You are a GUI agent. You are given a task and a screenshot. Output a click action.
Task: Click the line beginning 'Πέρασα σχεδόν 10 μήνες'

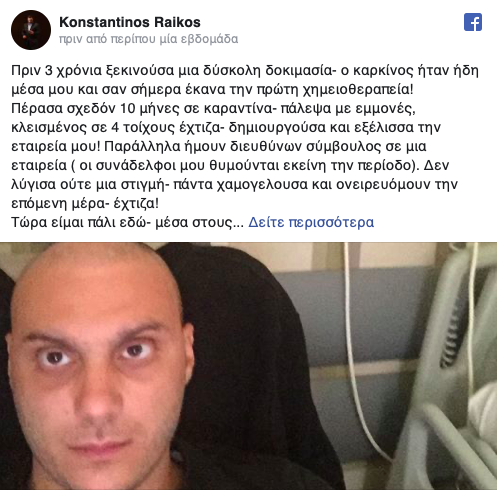[x=213, y=108]
